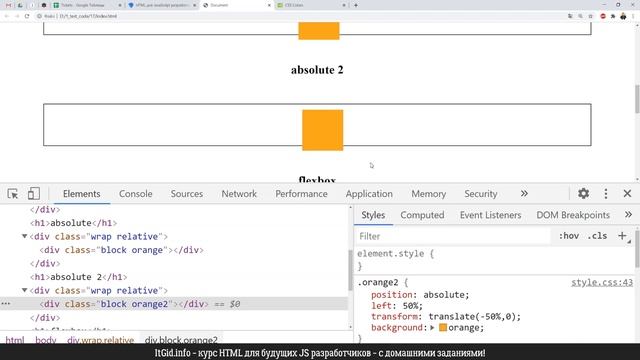
Task: Open the style.css:43 source link
Action: point(602,282)
